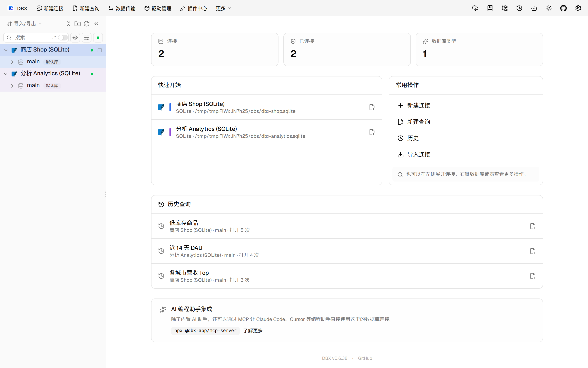Open 低库存商品 history query icon
Viewport: 588px width, 368px height.
click(533, 226)
